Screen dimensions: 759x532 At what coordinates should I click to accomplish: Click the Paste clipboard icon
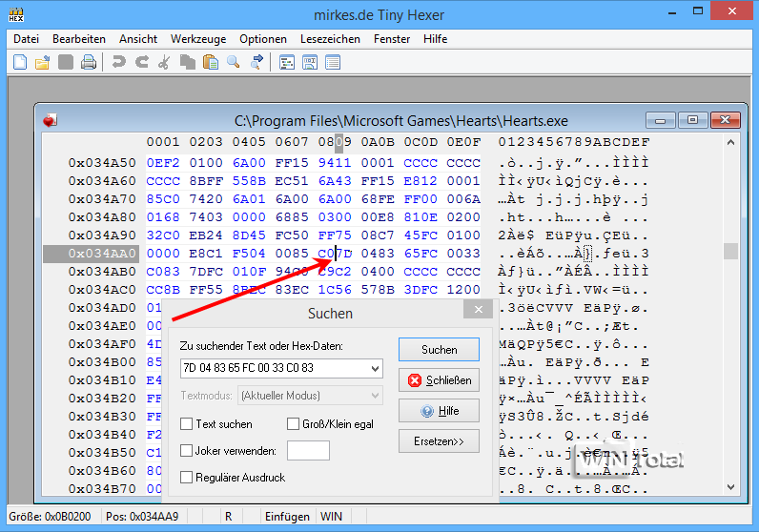click(x=211, y=62)
